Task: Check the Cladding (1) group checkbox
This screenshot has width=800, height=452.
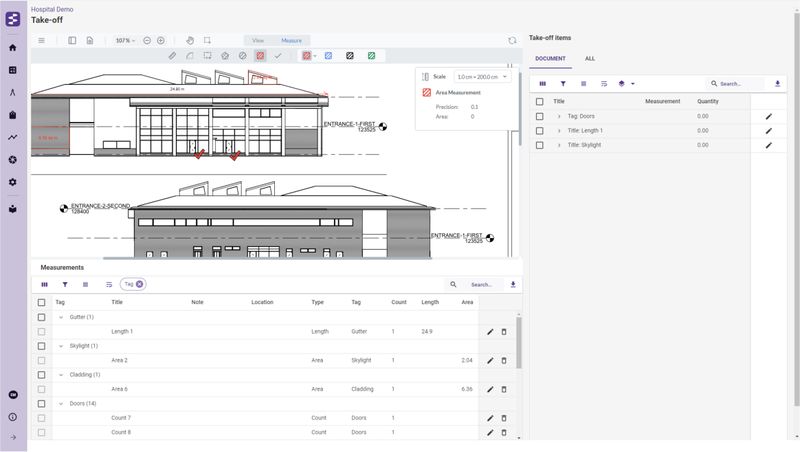Action: point(41,375)
